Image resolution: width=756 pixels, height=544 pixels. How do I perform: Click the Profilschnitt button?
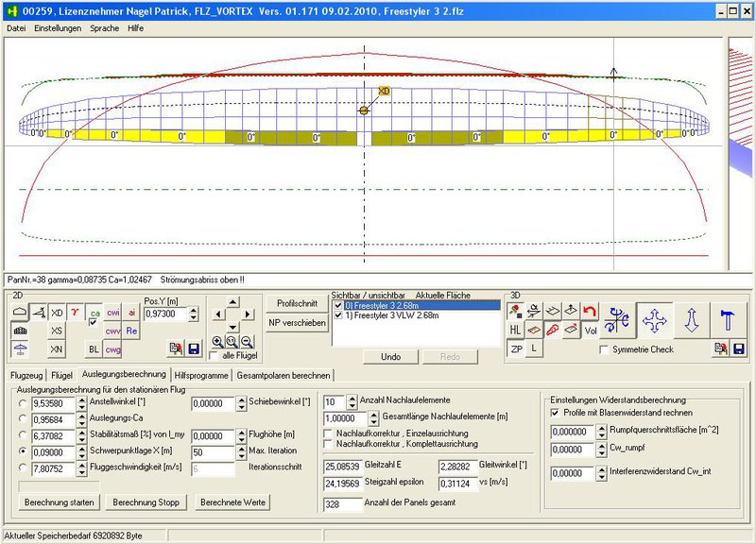[x=298, y=303]
